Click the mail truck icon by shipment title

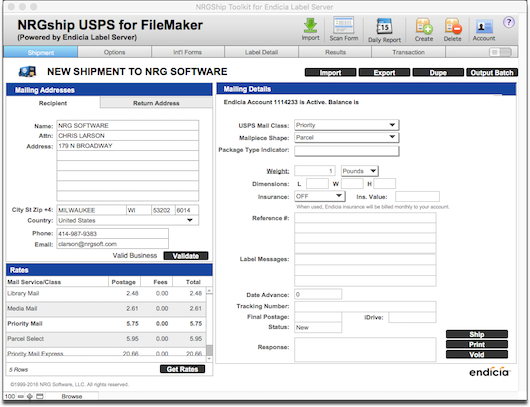coord(27,72)
